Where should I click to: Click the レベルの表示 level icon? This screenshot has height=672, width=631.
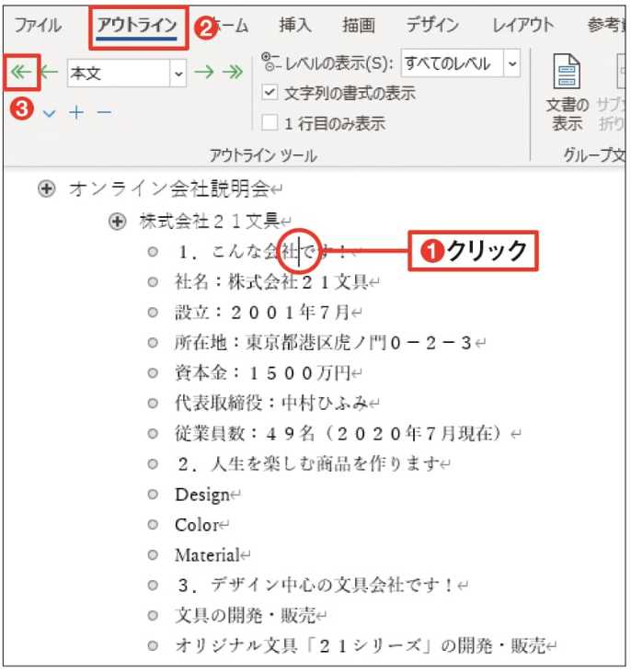[x=271, y=63]
